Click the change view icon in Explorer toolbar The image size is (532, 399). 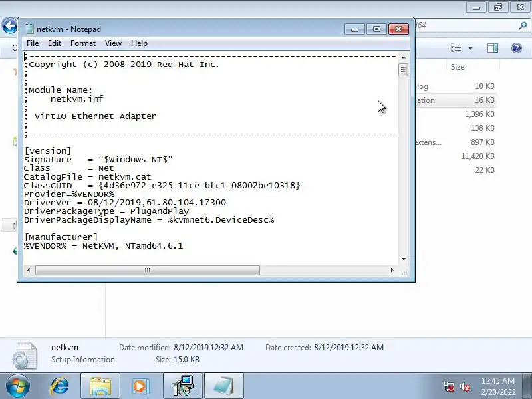pos(456,48)
